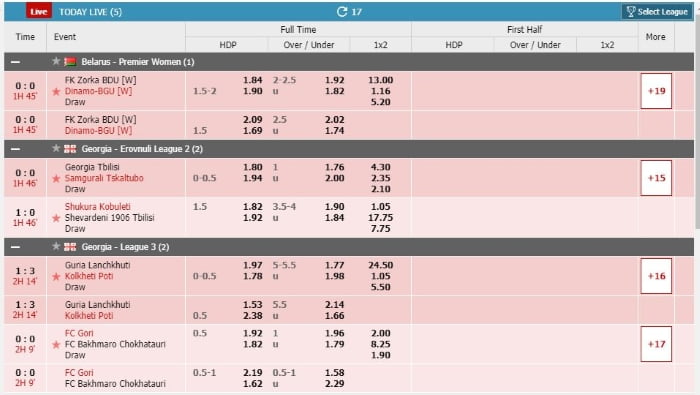Select 1.05 odds for Shukura Kobuleti win

pyautogui.click(x=380, y=207)
